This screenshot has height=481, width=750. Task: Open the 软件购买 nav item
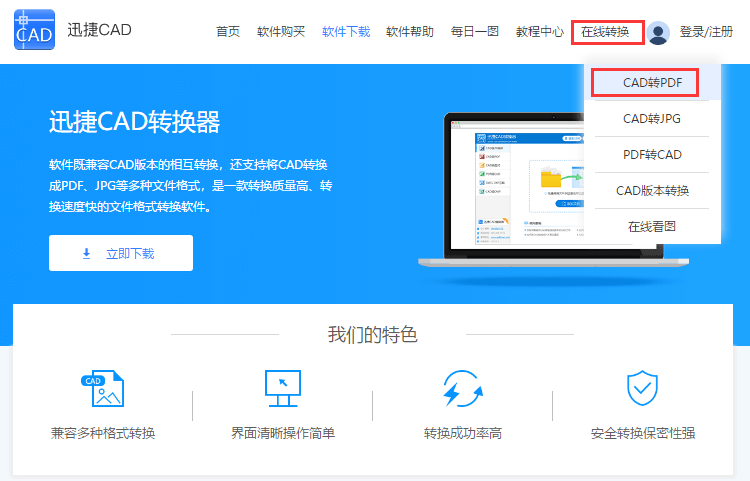(x=281, y=32)
